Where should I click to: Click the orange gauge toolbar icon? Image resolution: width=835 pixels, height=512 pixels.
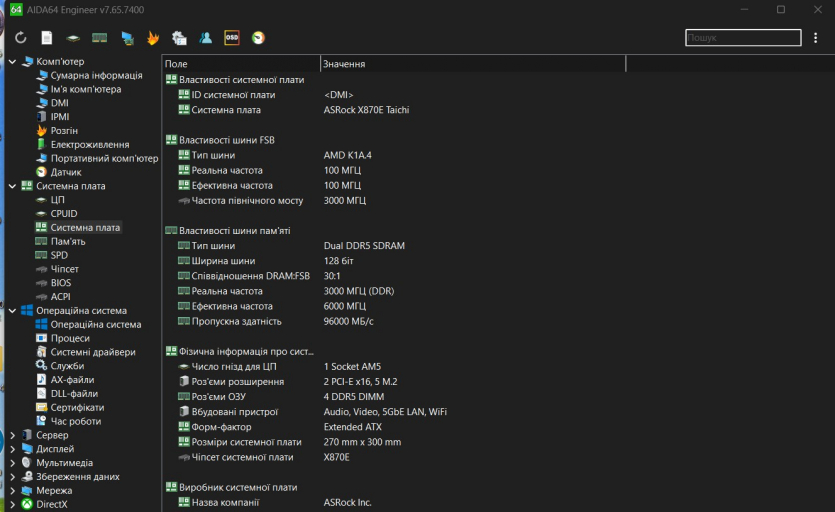point(258,38)
